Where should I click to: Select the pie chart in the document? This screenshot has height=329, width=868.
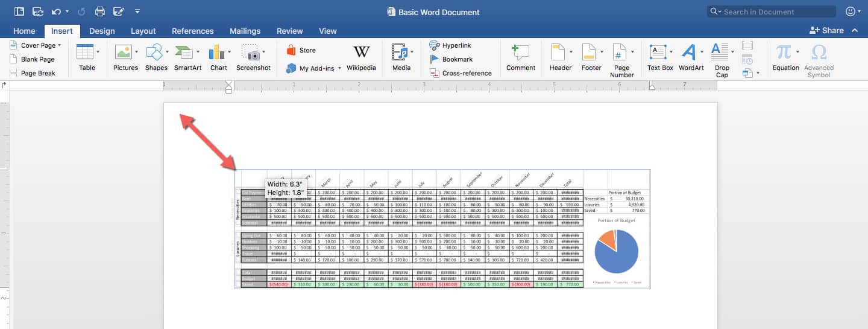pos(616,252)
